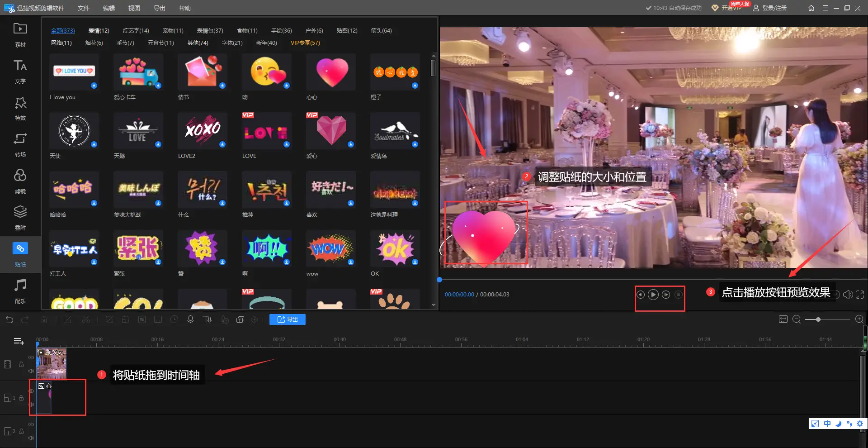The height and width of the screenshot is (448, 868).
Task: Mute overlay track 1 audio
Action: click(31, 405)
